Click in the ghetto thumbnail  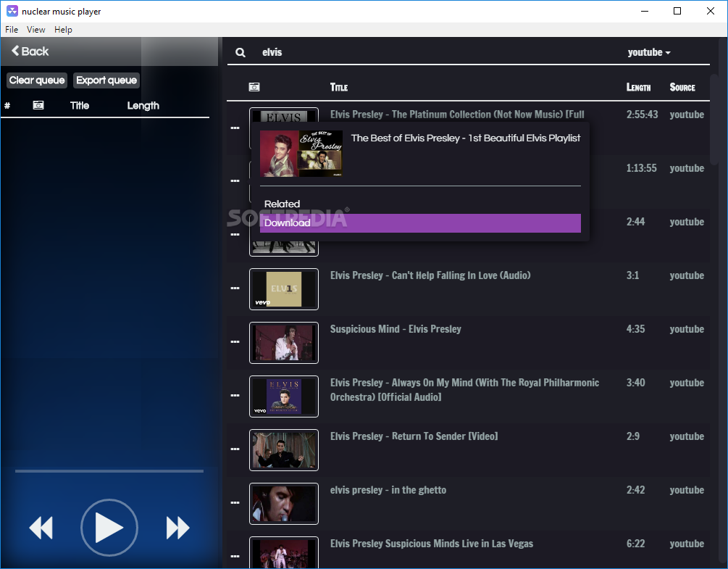(x=284, y=504)
